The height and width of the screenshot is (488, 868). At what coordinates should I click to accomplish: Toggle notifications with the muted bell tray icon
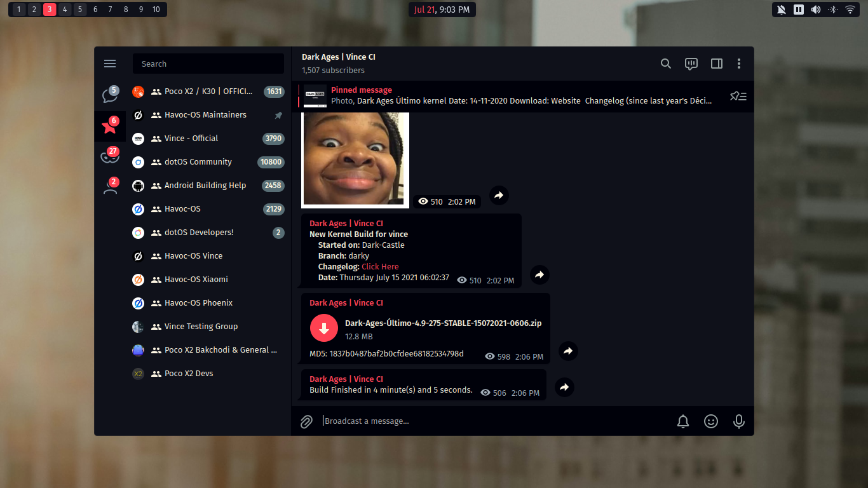[x=782, y=10]
